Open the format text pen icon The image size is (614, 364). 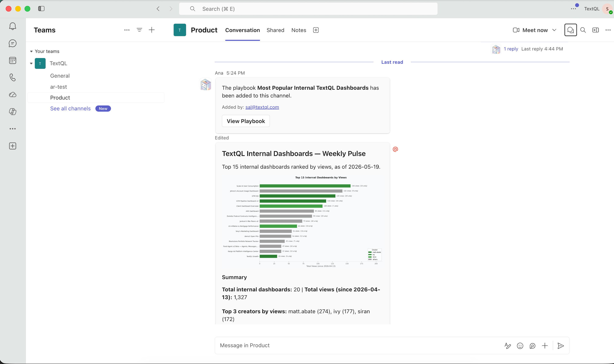[507, 346]
